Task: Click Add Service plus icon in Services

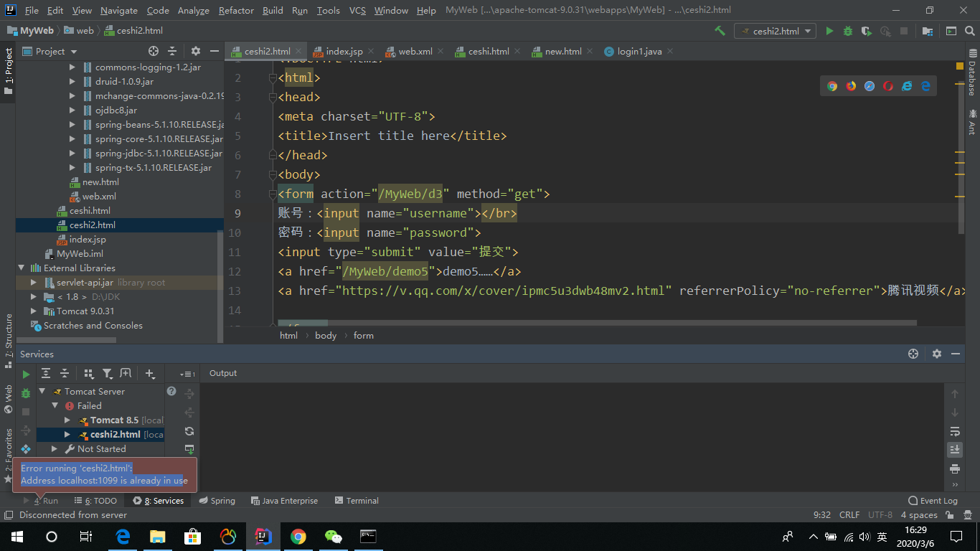Action: [149, 373]
